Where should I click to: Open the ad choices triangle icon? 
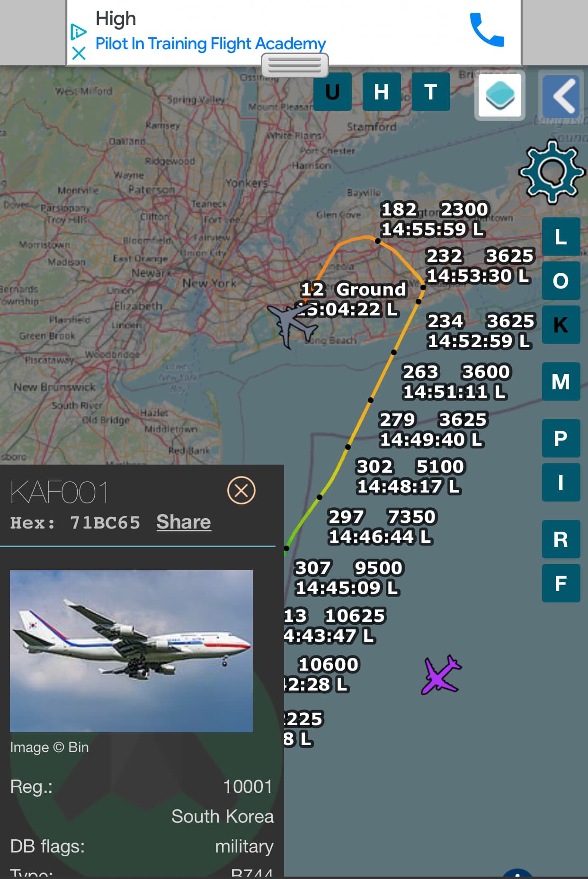[78, 32]
